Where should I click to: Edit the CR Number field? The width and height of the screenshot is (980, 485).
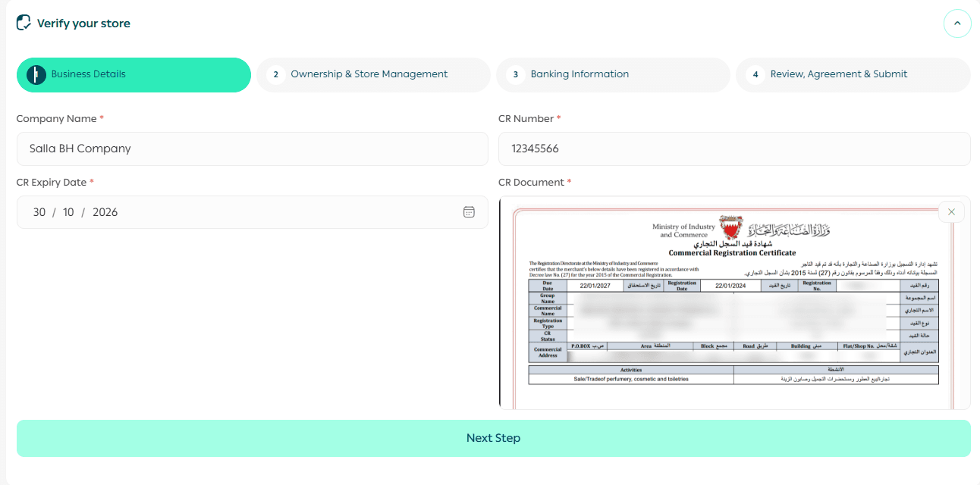[734, 149]
